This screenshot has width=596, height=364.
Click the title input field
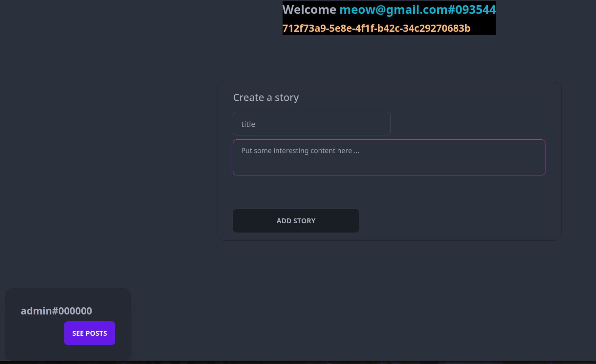[x=311, y=124]
